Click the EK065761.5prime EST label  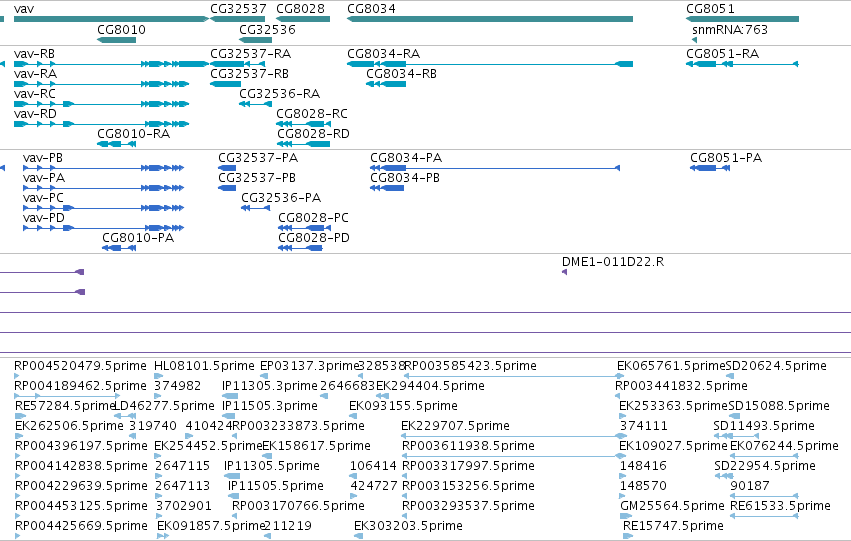point(671,366)
